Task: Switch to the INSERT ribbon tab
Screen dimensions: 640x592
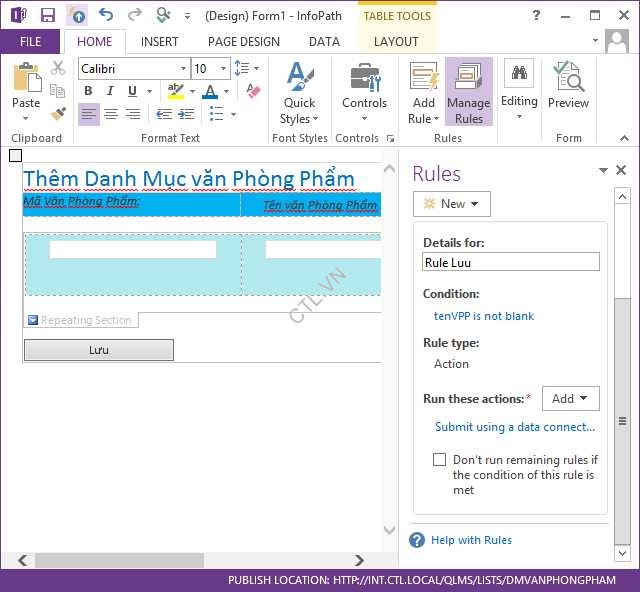Action: point(160,42)
